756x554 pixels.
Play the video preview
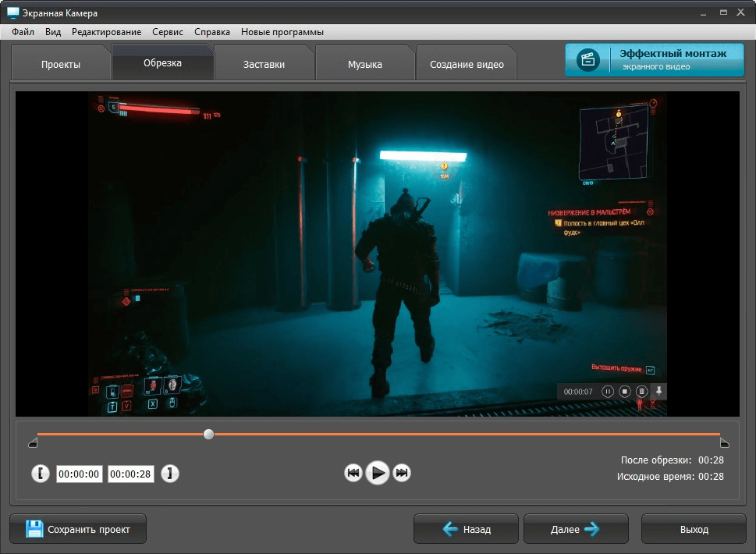[378, 473]
